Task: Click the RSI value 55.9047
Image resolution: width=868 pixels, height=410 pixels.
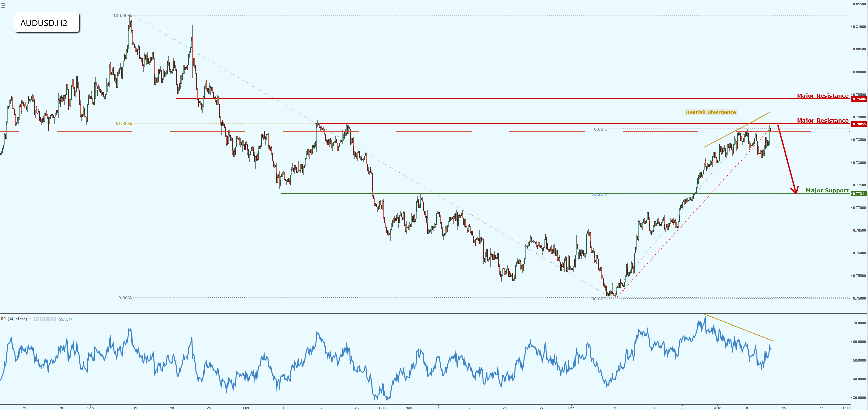Action: tap(66, 319)
